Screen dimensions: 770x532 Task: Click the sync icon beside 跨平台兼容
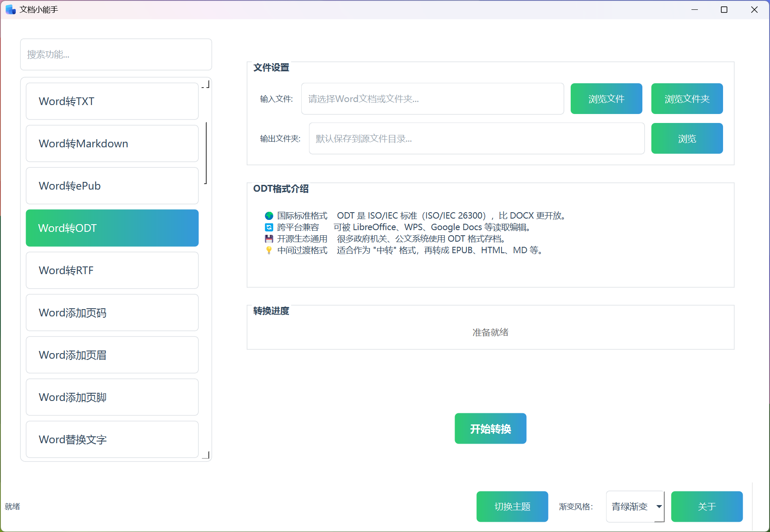tap(269, 227)
